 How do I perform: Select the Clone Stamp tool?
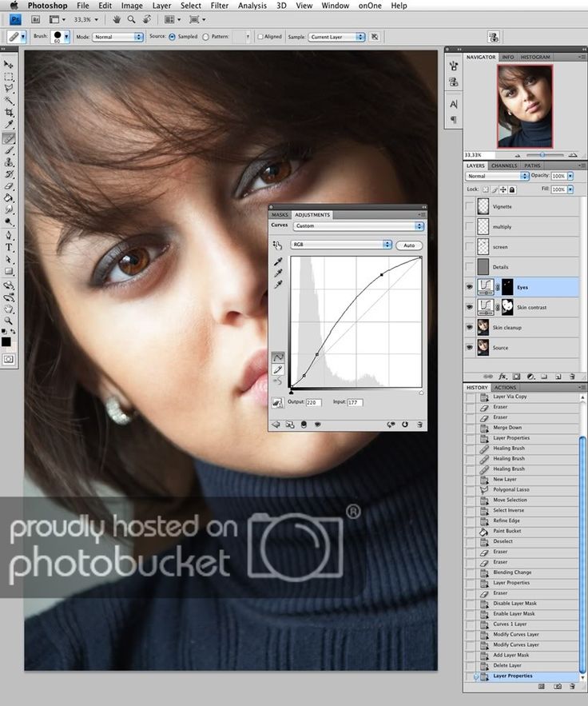(x=9, y=162)
